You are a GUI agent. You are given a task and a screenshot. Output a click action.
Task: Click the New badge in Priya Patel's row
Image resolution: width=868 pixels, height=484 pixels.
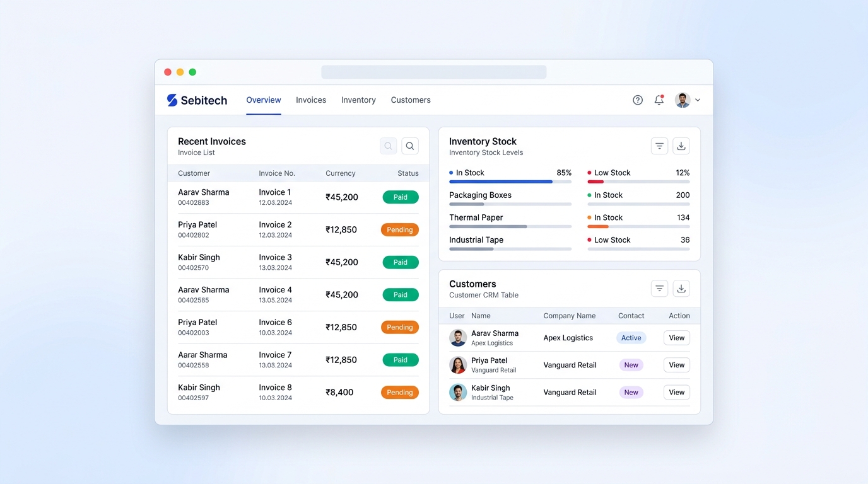631,365
